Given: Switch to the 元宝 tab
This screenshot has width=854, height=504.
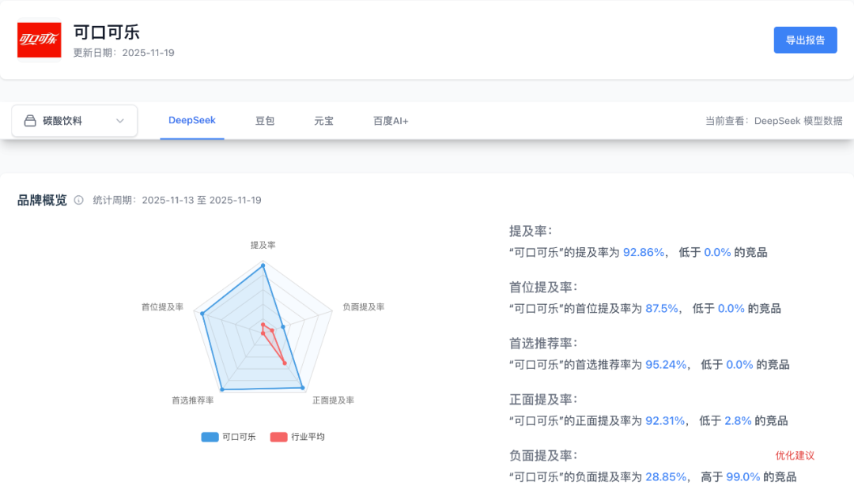Looking at the screenshot, I should 323,121.
